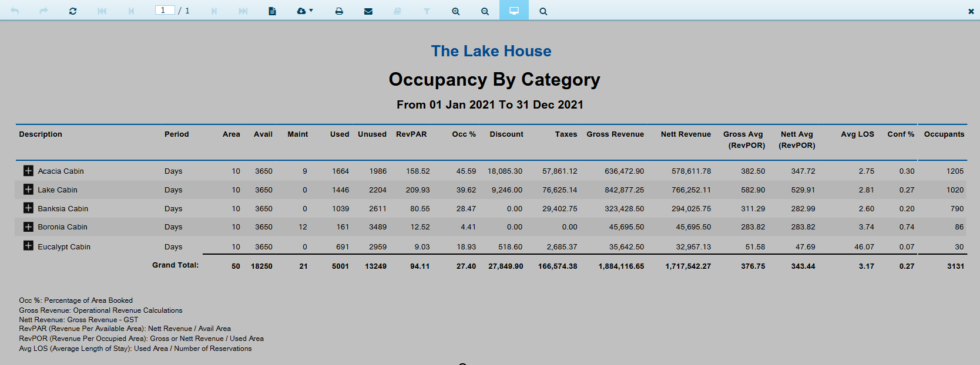The image size is (980, 365).
Task: Click the Avg LOS definition footnote
Action: [135, 349]
